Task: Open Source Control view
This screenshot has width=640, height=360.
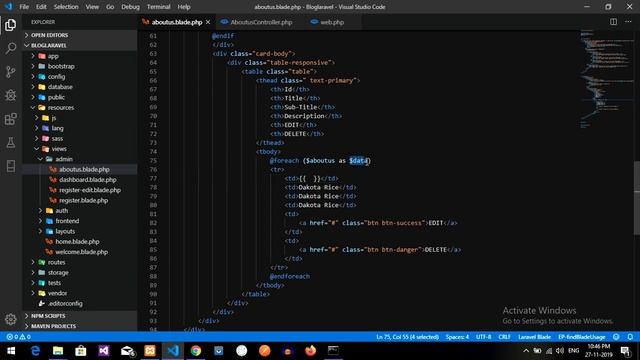Action: pyautogui.click(x=11, y=72)
